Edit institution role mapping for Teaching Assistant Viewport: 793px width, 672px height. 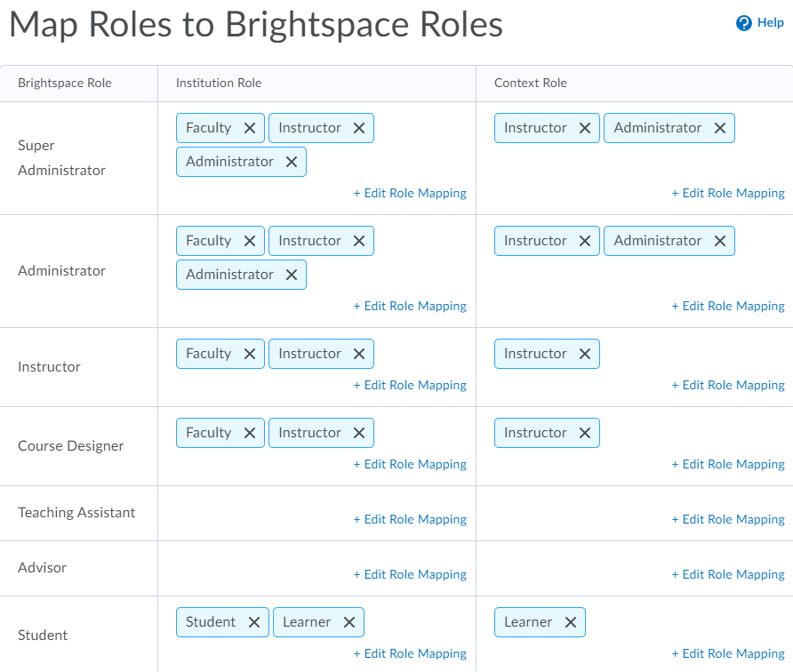click(410, 519)
